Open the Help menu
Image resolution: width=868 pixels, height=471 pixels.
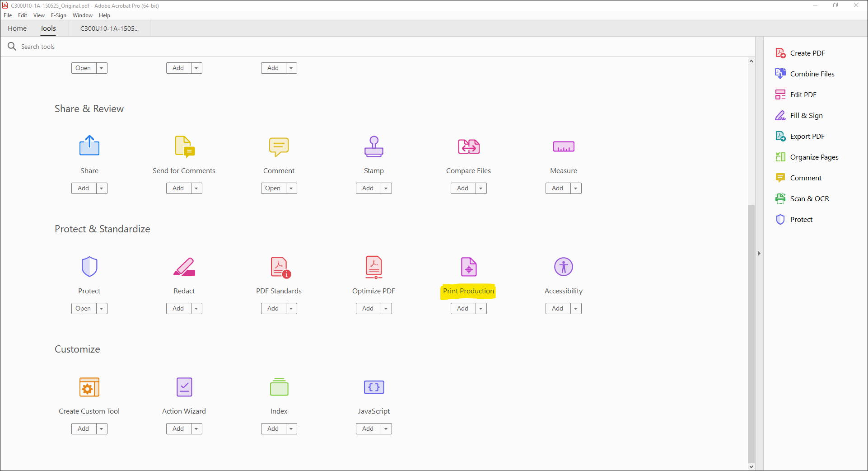tap(104, 15)
